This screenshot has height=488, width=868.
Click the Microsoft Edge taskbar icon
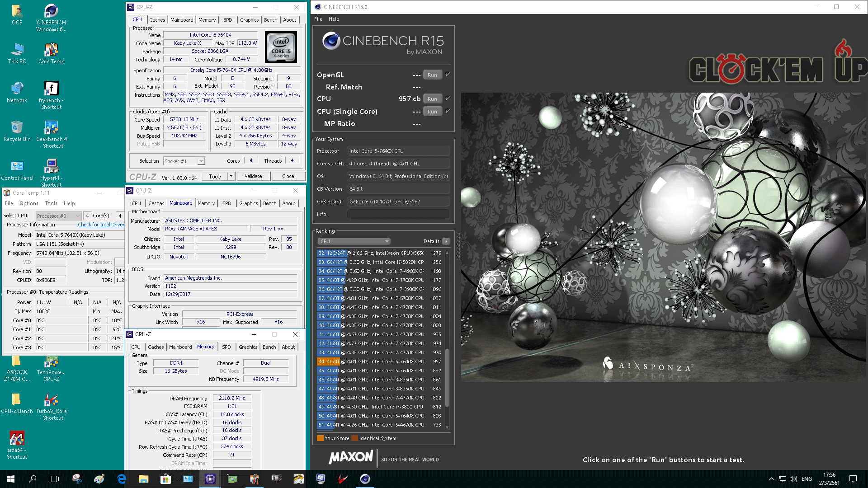click(122, 479)
